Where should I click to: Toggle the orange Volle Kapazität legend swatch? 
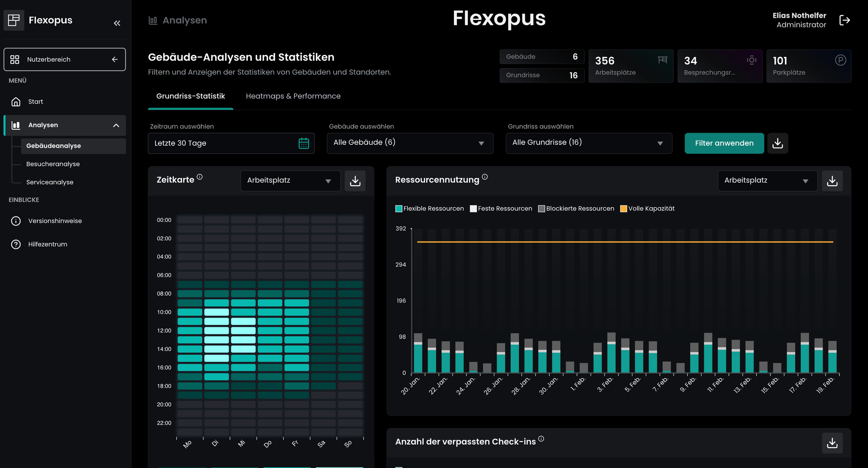point(624,209)
